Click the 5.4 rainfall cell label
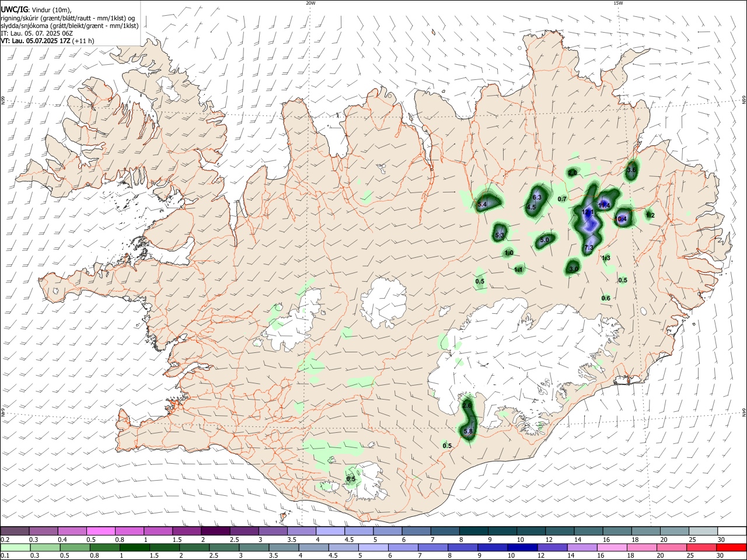The height and width of the screenshot is (560, 747). click(482, 205)
